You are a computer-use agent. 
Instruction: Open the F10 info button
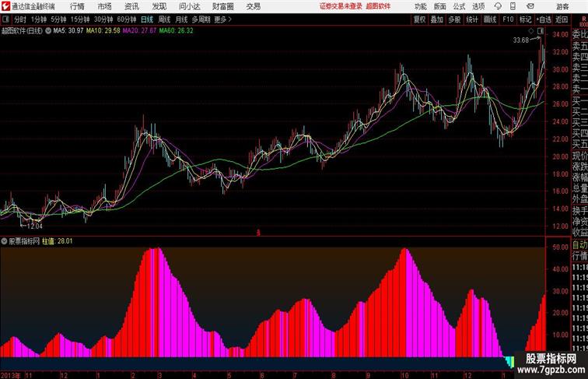[508, 19]
